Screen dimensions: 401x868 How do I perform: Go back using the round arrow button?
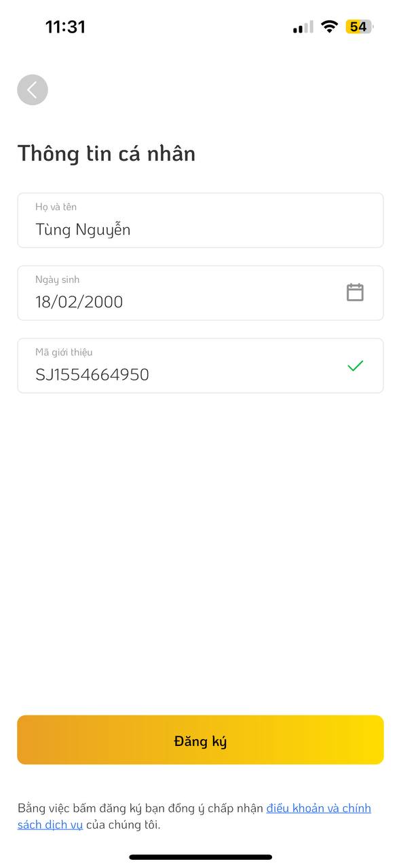coord(33,90)
